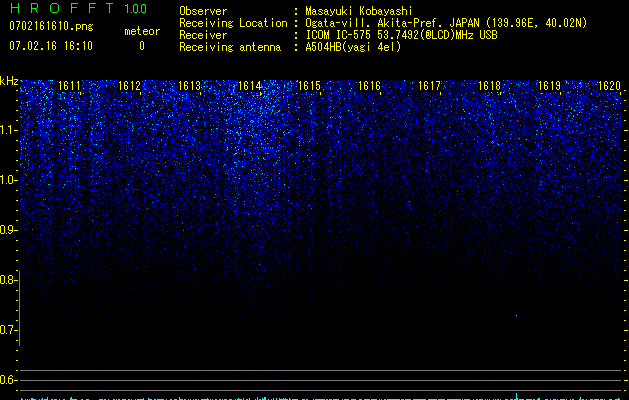This screenshot has width=629, height=400.
Task: Select the ICOM IC-575 receiver text
Action: [x=401, y=35]
